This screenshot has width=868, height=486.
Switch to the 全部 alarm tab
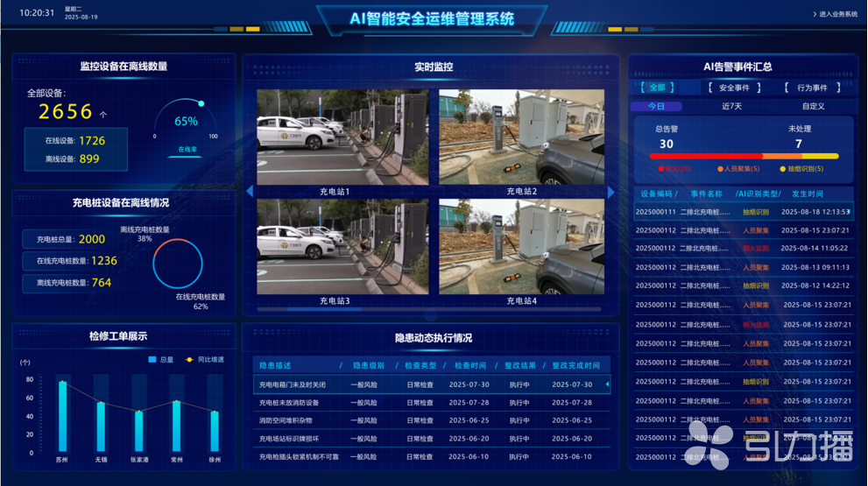(x=657, y=88)
